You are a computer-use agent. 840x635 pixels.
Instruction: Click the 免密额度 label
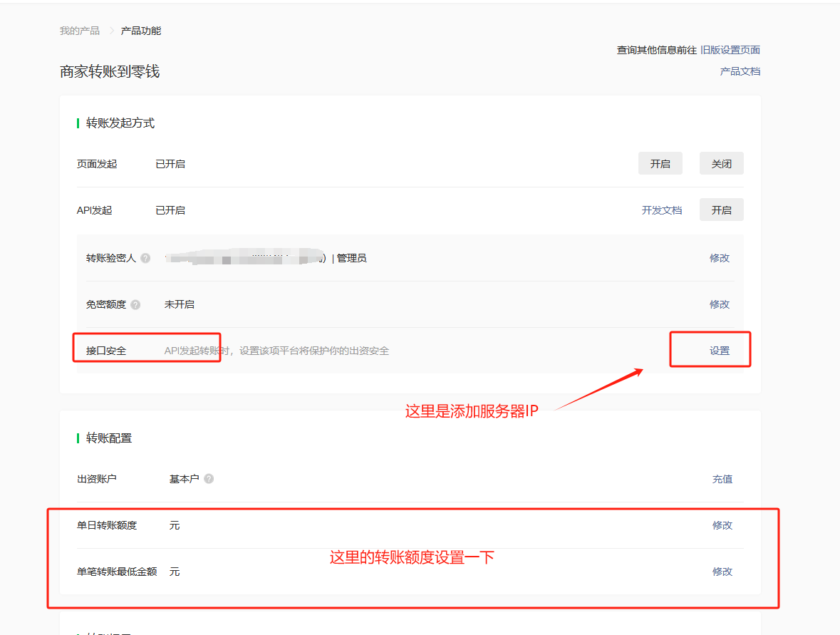pyautogui.click(x=106, y=304)
